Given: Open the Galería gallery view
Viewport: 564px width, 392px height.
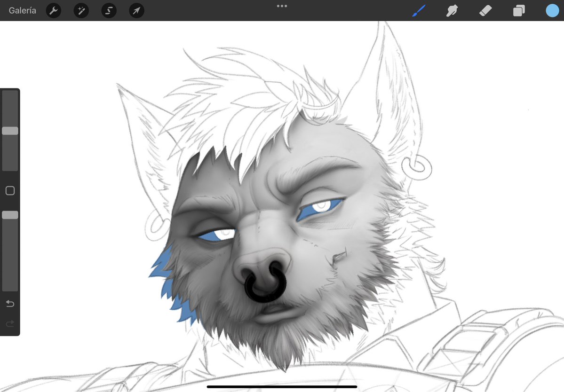Looking at the screenshot, I should pyautogui.click(x=22, y=10).
